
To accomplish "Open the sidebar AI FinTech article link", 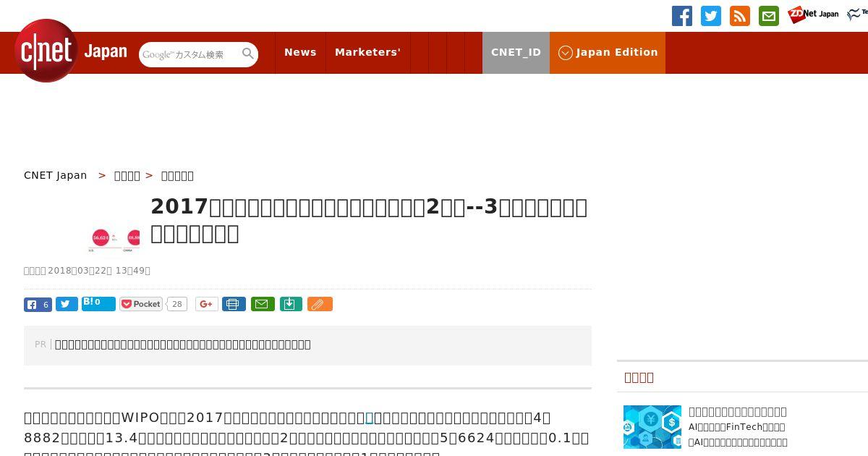I will pyautogui.click(x=738, y=426).
